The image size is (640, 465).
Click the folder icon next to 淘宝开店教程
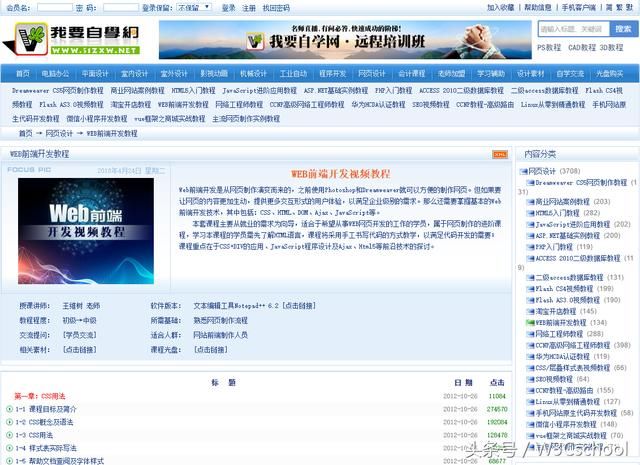530,311
